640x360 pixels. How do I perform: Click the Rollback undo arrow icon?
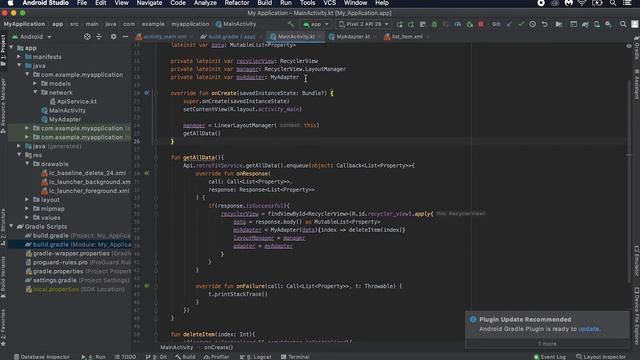pos(544,24)
